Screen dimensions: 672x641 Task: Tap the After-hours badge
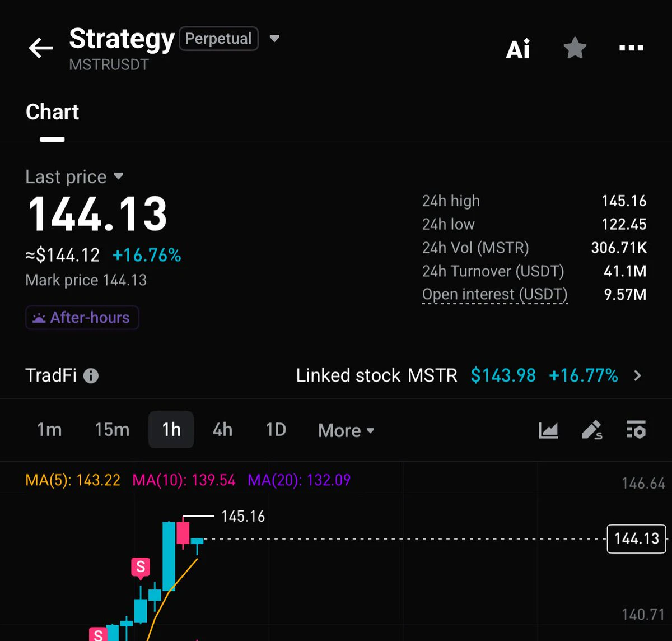click(x=82, y=318)
